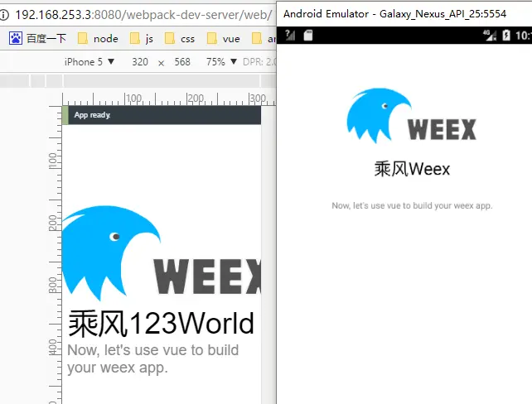Click the viewport height field 568

182,62
